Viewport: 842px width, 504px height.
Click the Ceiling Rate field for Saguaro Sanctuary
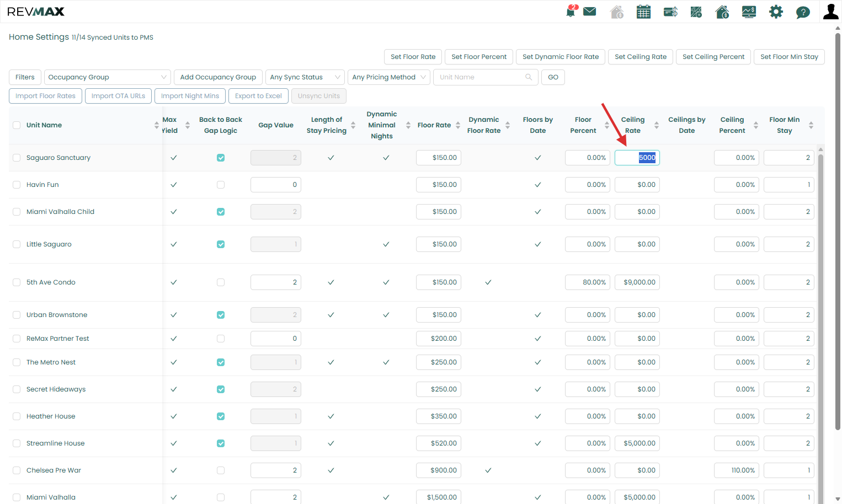pos(637,158)
